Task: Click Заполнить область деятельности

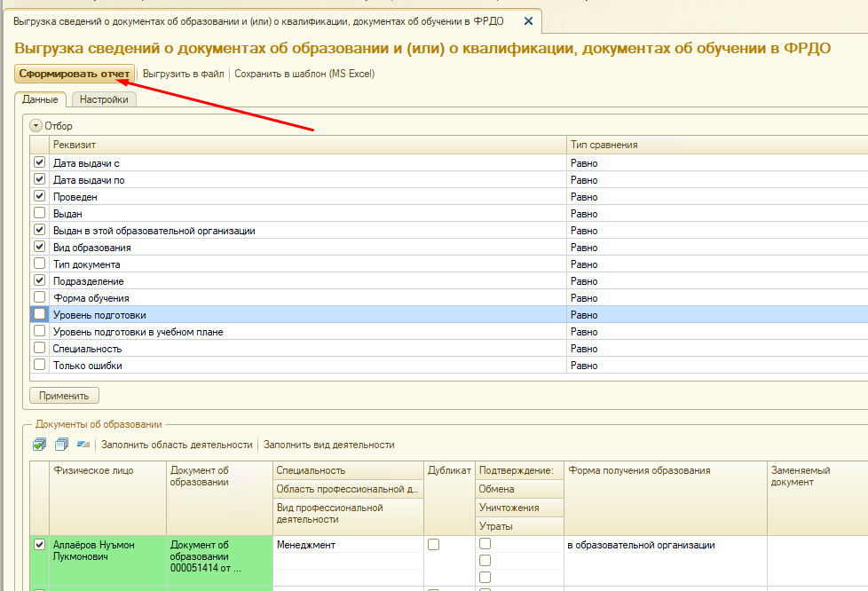Action: coord(177,445)
